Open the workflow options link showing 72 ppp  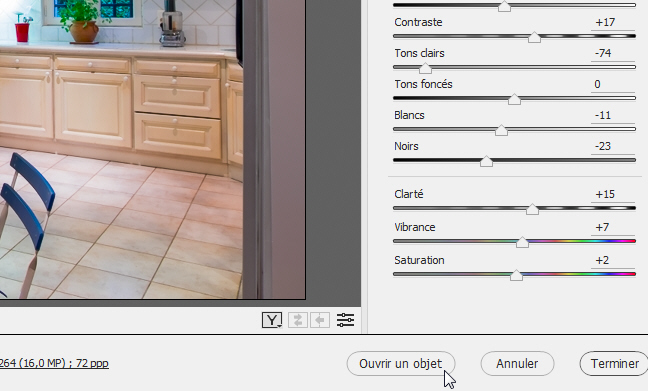54,363
